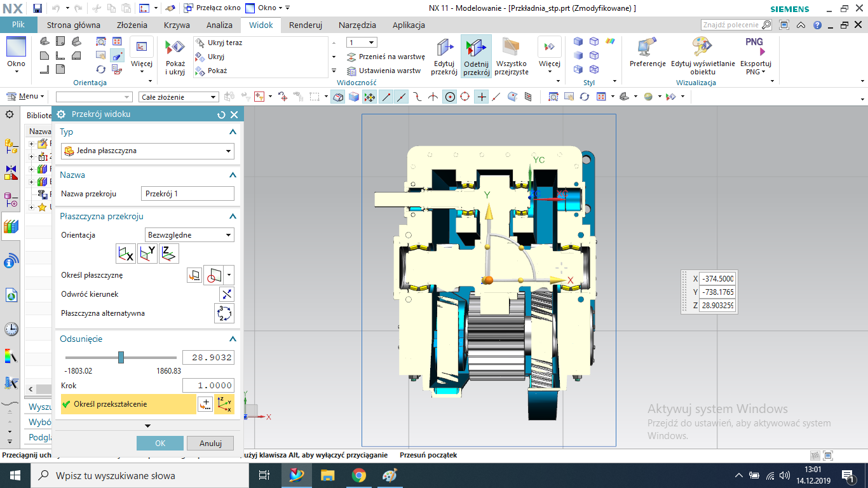The height and width of the screenshot is (488, 868).
Task: Click the Edytuj przekrój tool
Action: tap(444, 57)
